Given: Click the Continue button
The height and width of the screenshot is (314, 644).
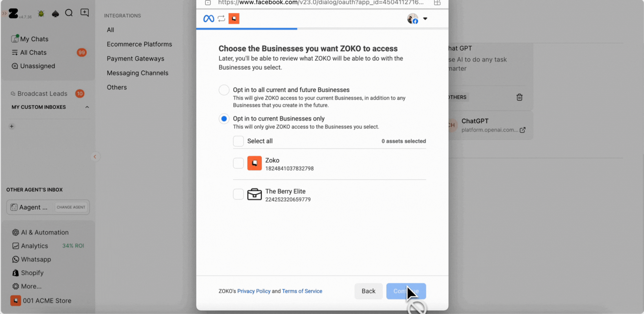Looking at the screenshot, I should 406,291.
